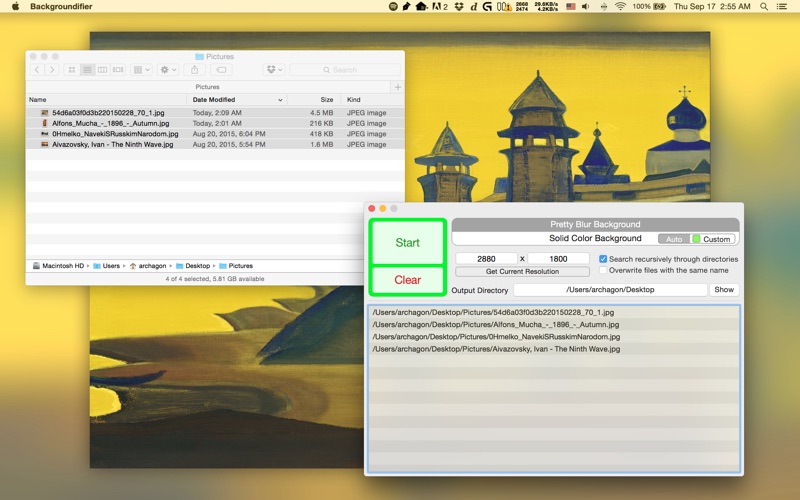Select the Auto color mode
This screenshot has height=500, width=800.
coord(673,239)
